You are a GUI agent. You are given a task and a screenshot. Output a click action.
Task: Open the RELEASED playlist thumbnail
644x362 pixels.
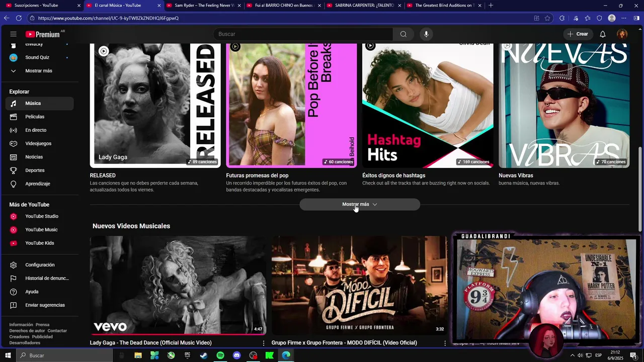pyautogui.click(x=155, y=106)
